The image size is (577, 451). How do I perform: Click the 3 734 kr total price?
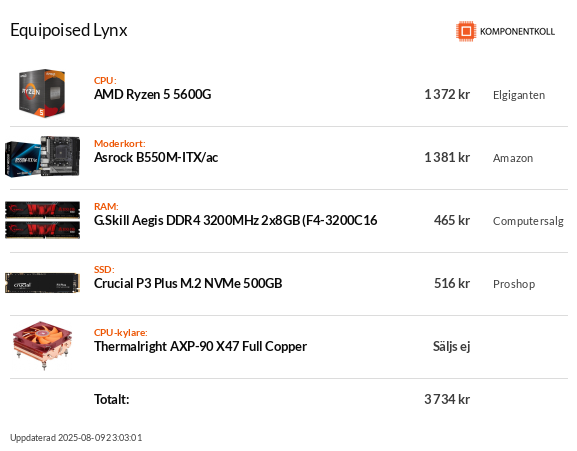pyautogui.click(x=447, y=399)
